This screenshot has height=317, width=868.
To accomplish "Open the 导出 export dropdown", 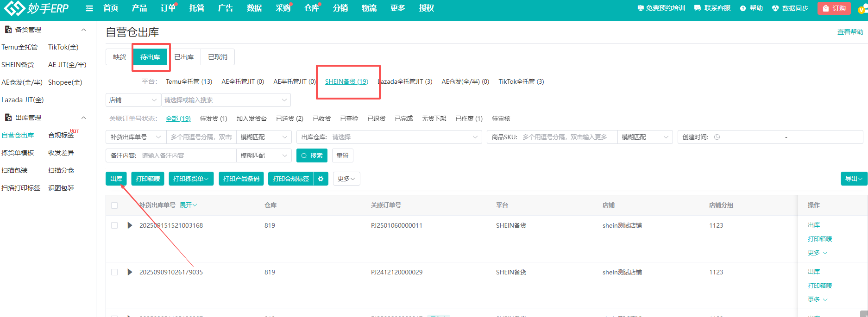I will [854, 179].
